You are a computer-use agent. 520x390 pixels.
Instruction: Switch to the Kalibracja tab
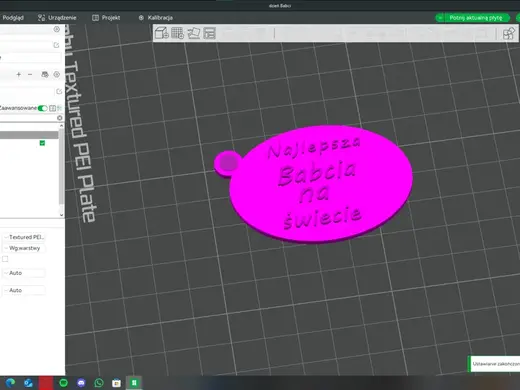click(x=155, y=18)
